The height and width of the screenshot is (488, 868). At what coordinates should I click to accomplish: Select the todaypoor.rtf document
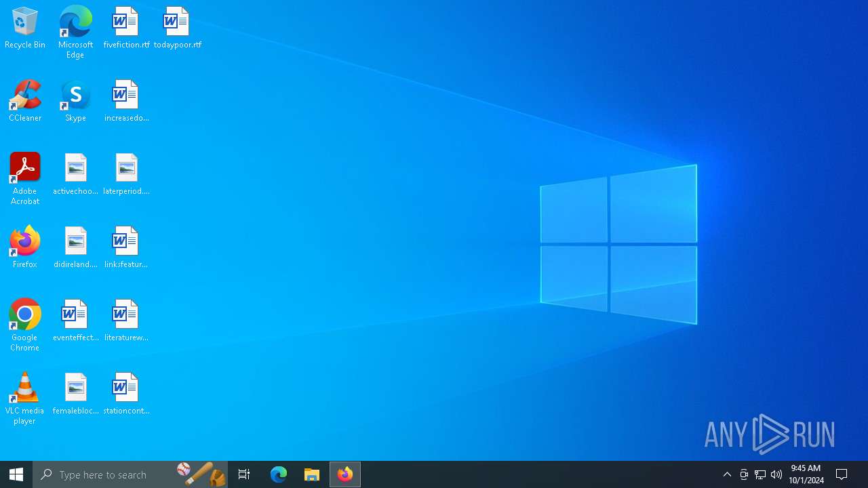tap(177, 28)
